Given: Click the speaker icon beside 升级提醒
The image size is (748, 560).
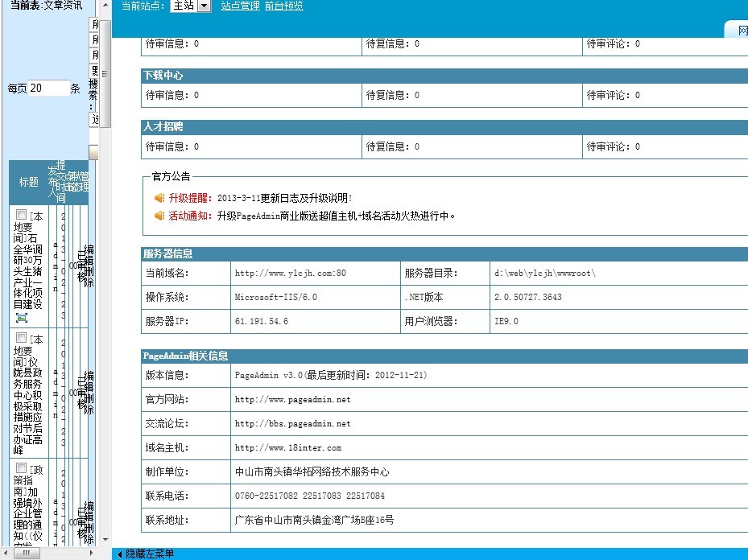Looking at the screenshot, I should 159,198.
